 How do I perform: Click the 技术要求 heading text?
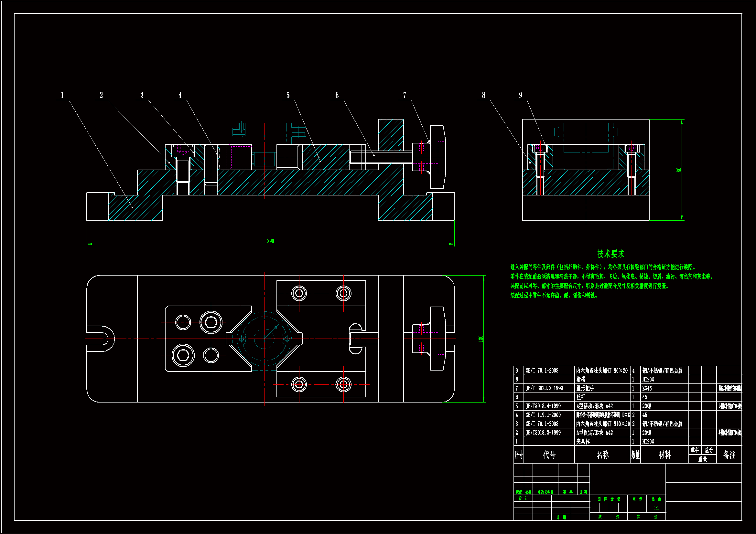click(611, 254)
